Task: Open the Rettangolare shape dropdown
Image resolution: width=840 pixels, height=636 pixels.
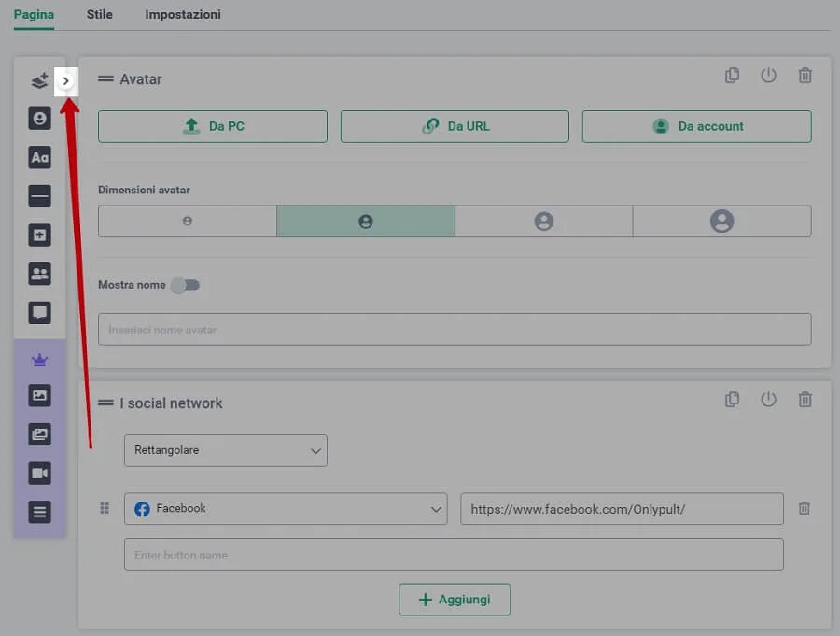Action: click(x=225, y=450)
